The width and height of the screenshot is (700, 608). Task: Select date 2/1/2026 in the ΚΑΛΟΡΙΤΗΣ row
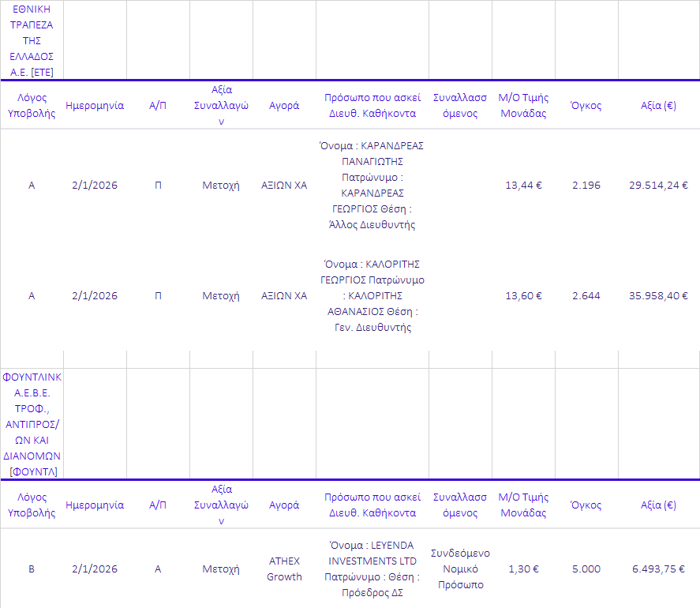(95, 296)
